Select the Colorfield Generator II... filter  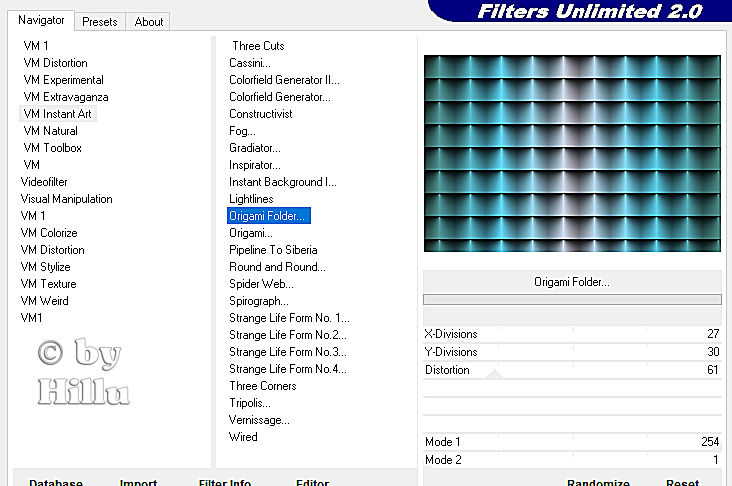pyautogui.click(x=284, y=80)
